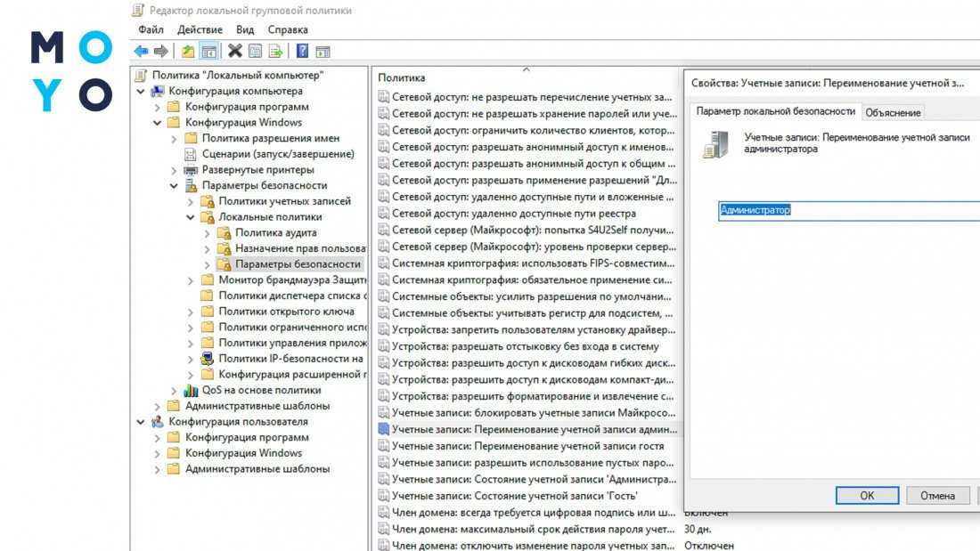Click the Export list toolbar icon
The image size is (980, 551).
276,52
